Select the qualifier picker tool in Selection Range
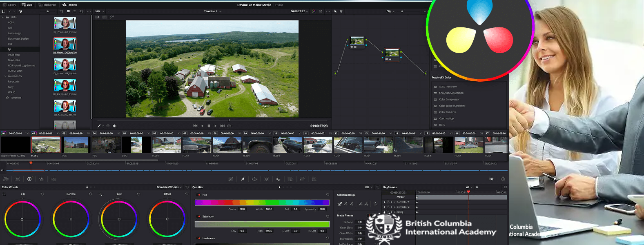Screen dimensions: 644x245 [x=340, y=204]
